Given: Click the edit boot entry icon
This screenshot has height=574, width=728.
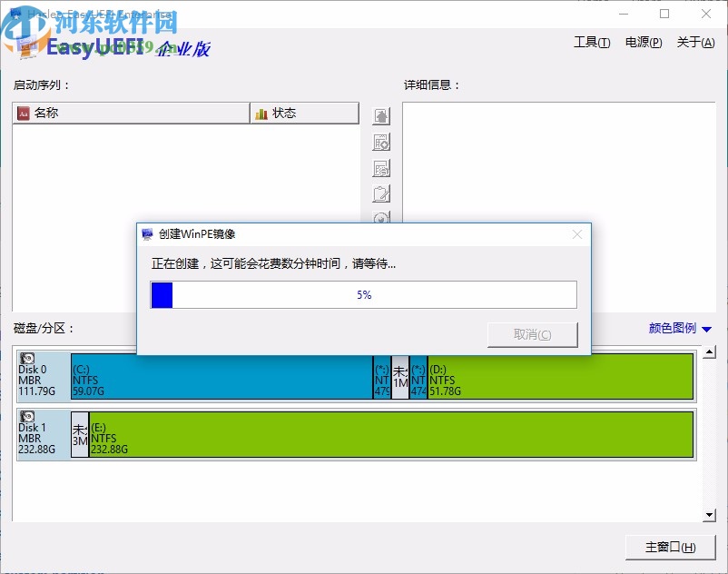Looking at the screenshot, I should [381, 193].
